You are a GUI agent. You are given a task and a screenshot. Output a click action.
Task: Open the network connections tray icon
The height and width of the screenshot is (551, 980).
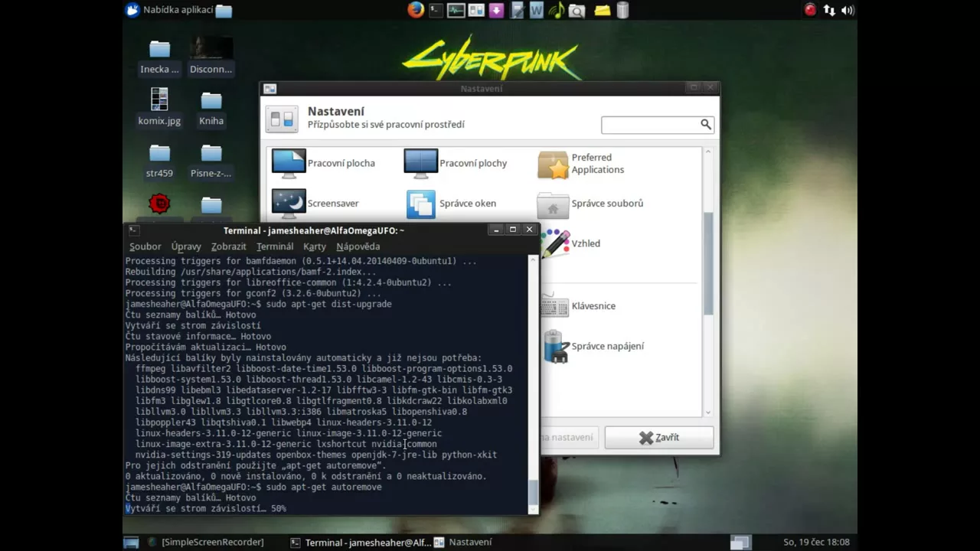point(829,10)
